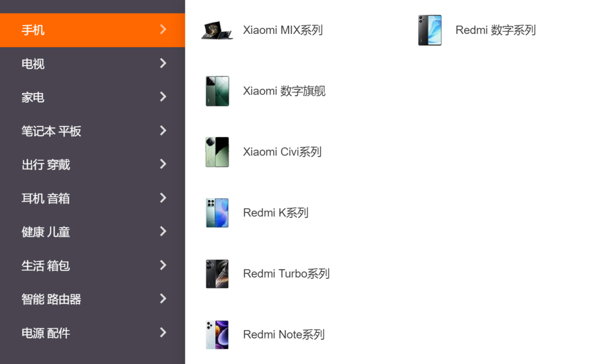Viewport: 609px width, 364px height.
Task: Click the Redmi Note系列 phone image
Action: (217, 335)
